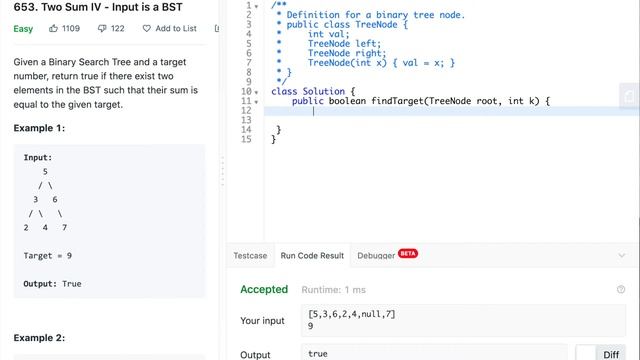Click the thumbs-up like icon showing 1109
The width and height of the screenshot is (640, 360).
point(53,28)
